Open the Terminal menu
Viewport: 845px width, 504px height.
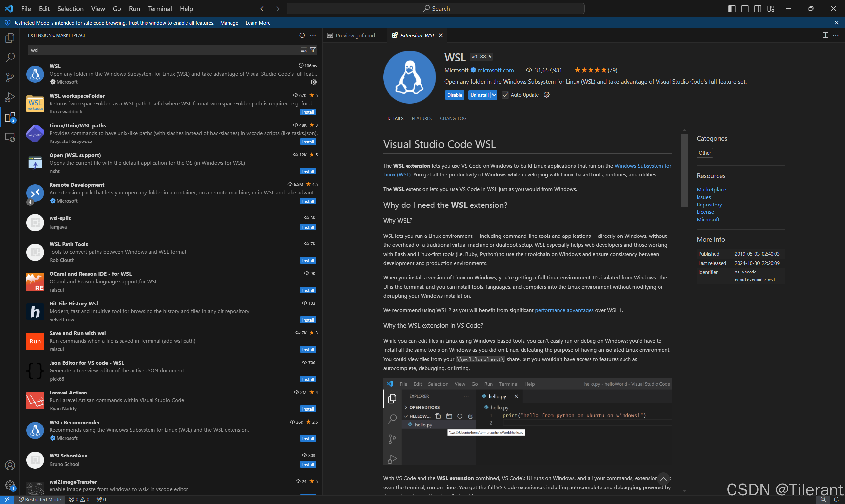tap(159, 9)
